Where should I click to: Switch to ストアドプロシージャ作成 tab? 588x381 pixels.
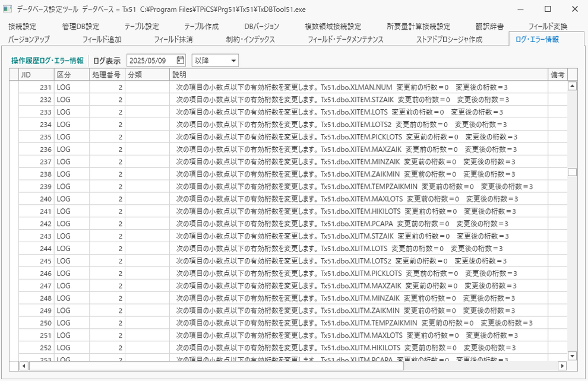pyautogui.click(x=449, y=39)
